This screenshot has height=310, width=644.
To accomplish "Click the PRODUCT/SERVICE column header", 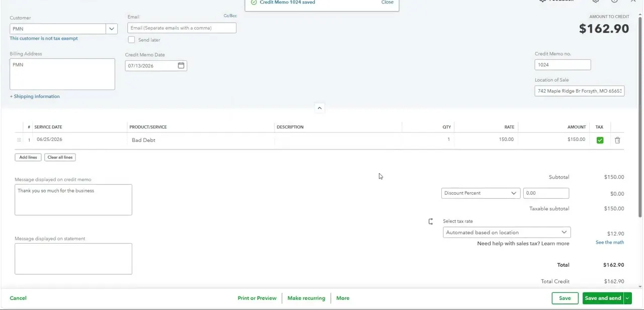I will point(148,127).
